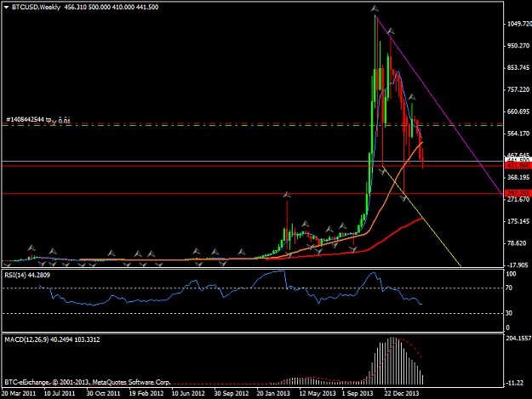532x399 pixels.
Task: Click the 20 Mar 2011 date label
Action: coord(19,394)
